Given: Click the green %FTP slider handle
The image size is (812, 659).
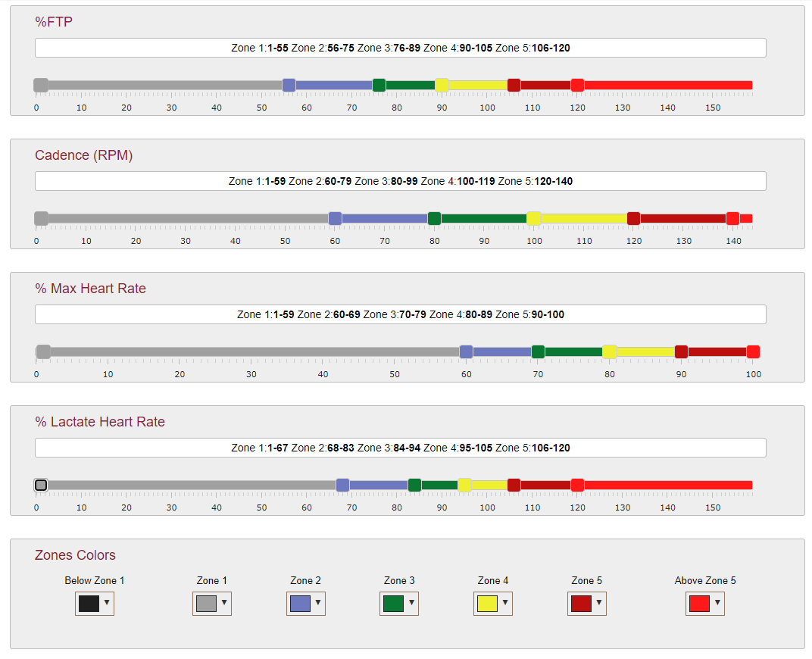Looking at the screenshot, I should tap(379, 86).
